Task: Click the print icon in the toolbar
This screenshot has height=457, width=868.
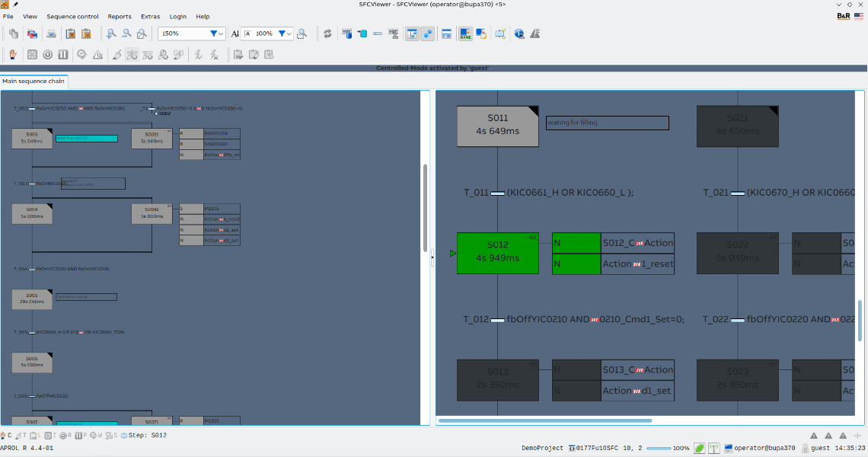Action: coord(51,34)
